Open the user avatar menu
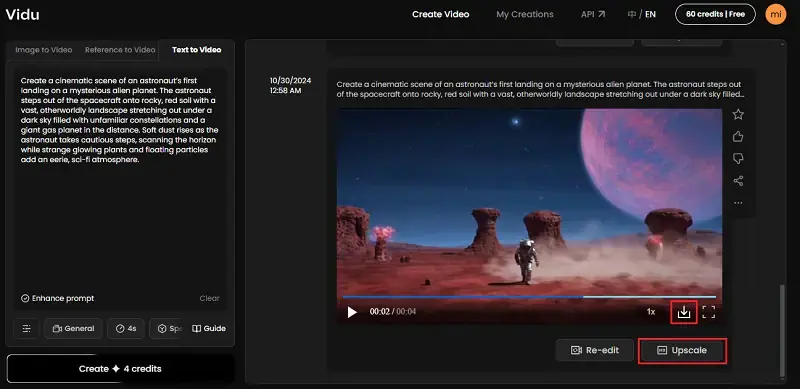800x389 pixels. [776, 14]
